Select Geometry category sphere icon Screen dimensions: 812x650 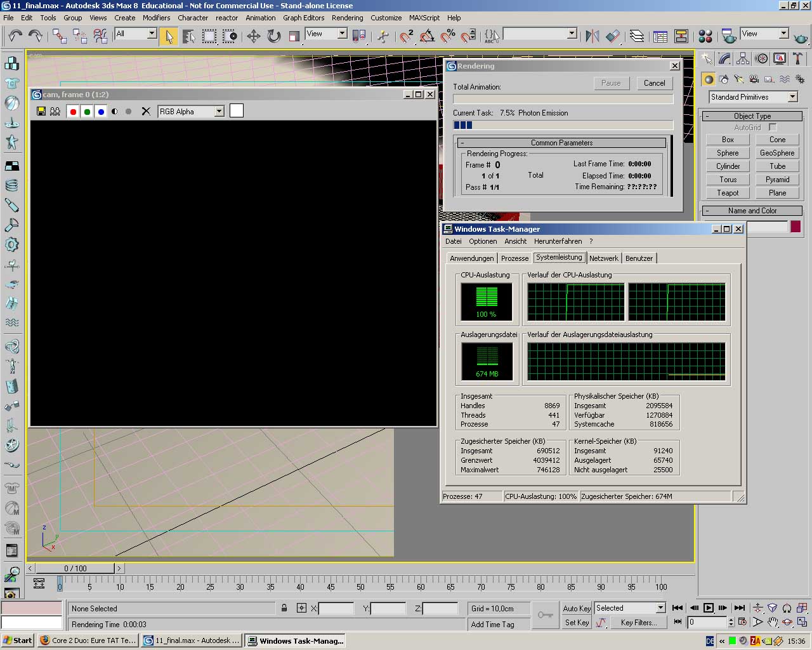708,79
